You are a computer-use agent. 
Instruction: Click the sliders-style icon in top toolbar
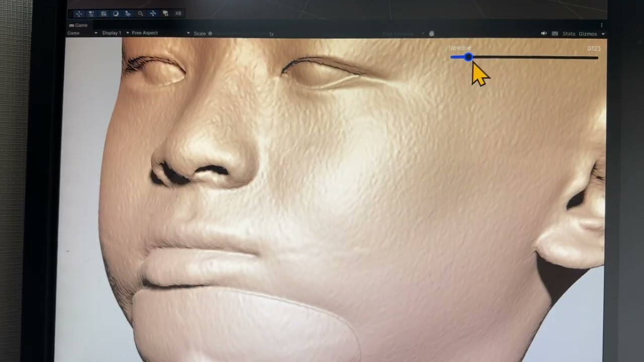tap(91, 14)
